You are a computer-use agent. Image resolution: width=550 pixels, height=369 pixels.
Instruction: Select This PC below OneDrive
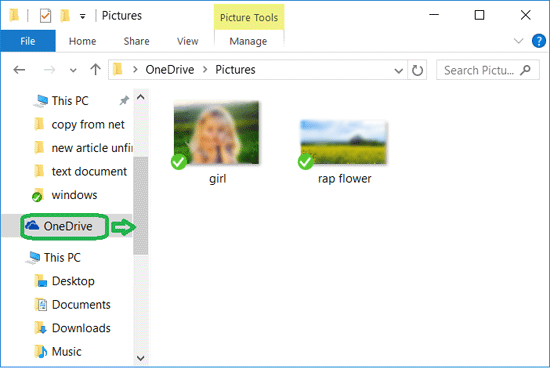(53, 257)
